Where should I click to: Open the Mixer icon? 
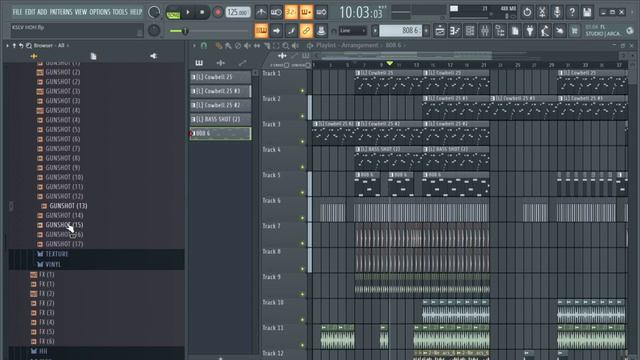485,31
